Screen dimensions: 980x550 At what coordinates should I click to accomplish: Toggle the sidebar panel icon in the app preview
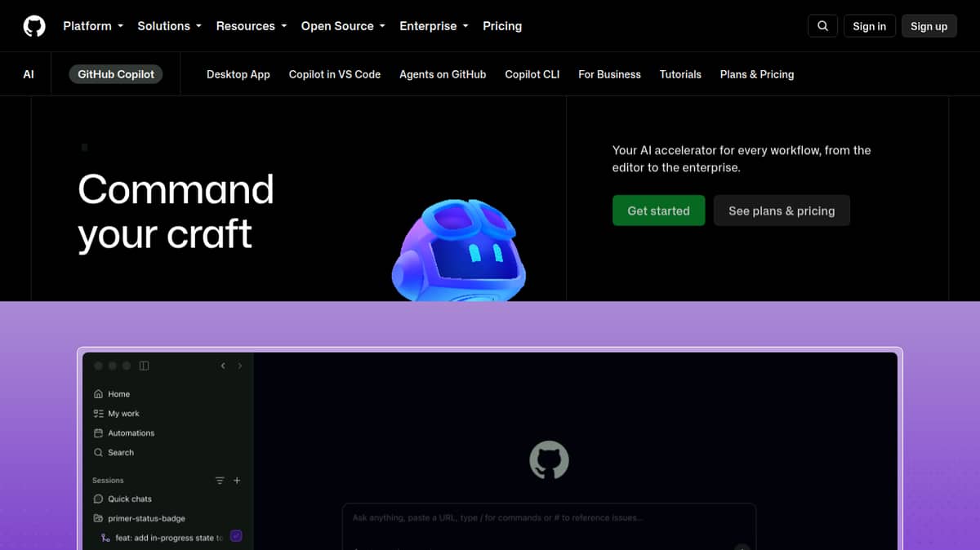pos(145,366)
